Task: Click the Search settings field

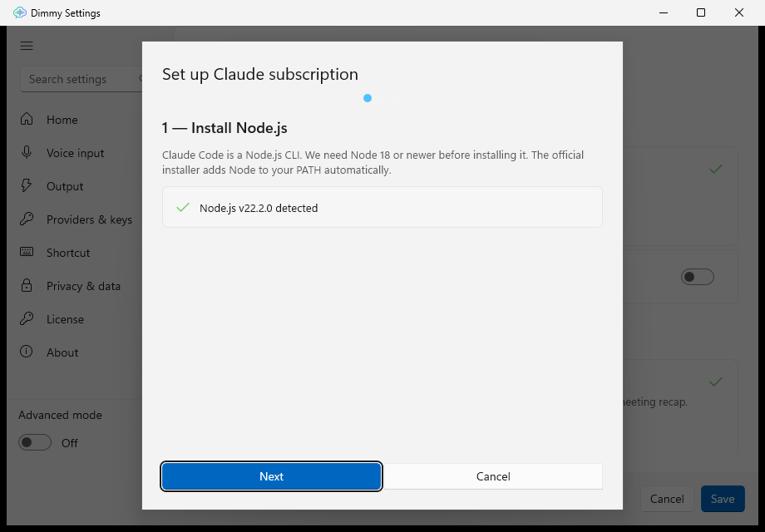Action: pos(81,79)
